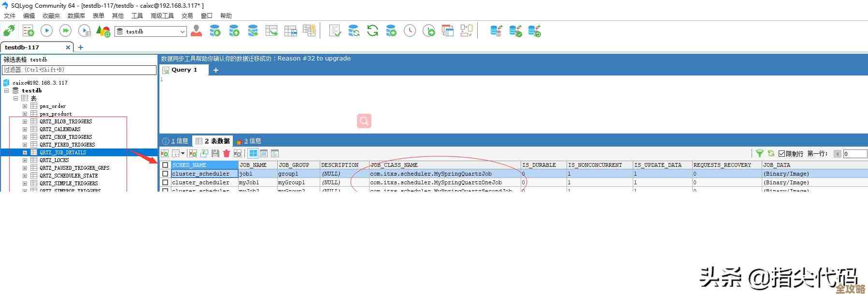Expand the QRTZ_CRON_TRIGGERS table node
868x298 pixels.
point(25,137)
